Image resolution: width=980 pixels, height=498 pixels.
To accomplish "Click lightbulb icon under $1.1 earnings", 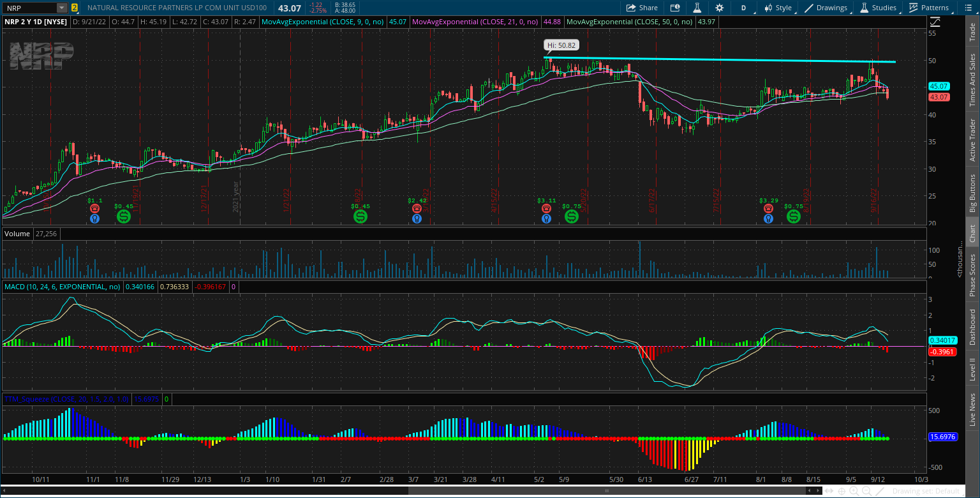I will click(x=94, y=218).
